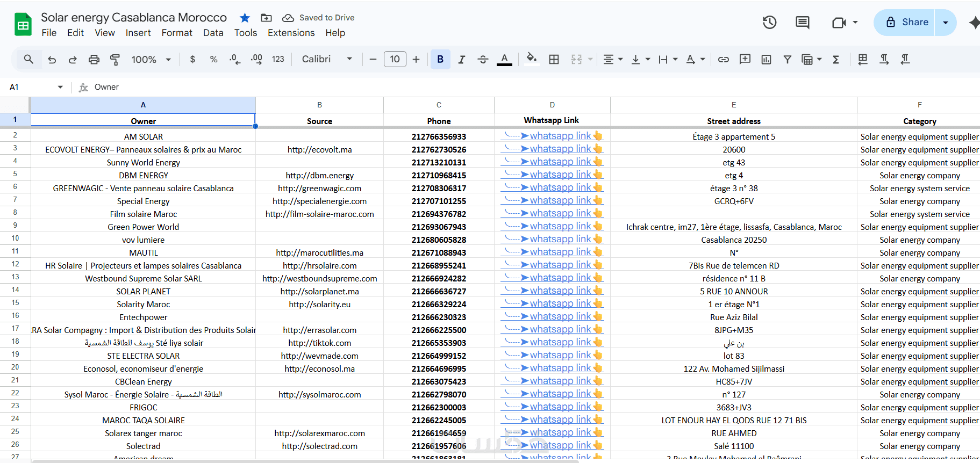Click the font size input field
Viewport: 980px width, 463px height.
point(395,60)
